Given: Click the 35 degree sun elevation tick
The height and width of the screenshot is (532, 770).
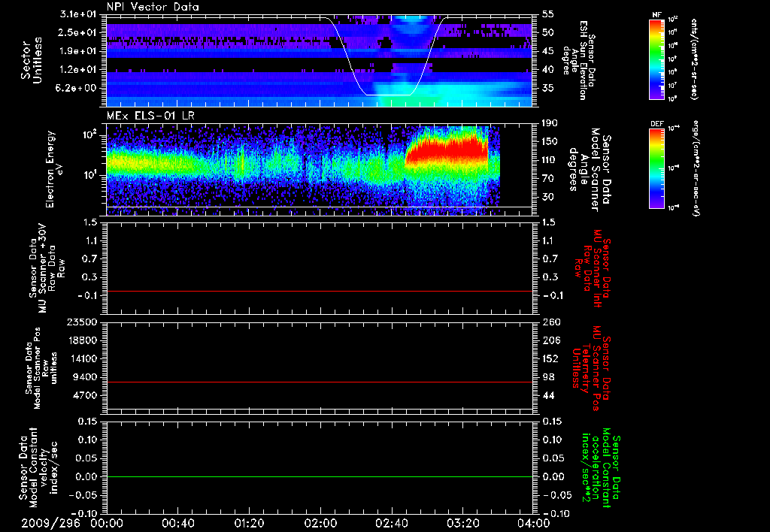Looking at the screenshot, I should [548, 89].
